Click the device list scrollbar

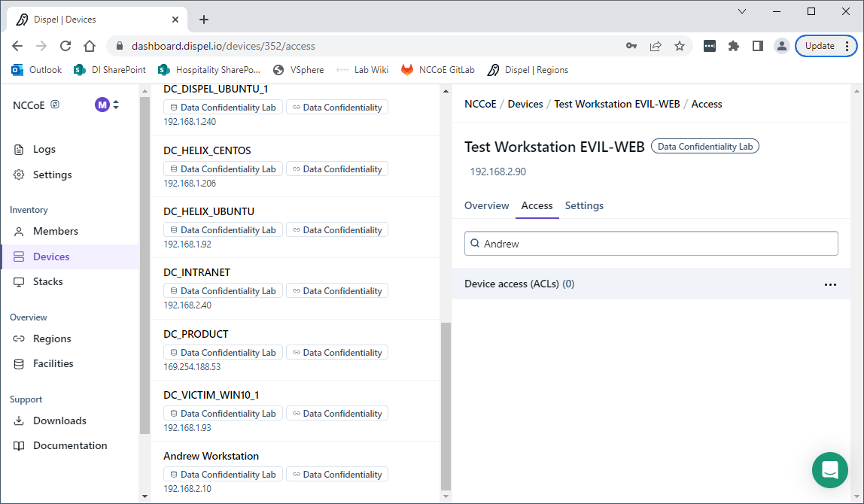pos(446,406)
